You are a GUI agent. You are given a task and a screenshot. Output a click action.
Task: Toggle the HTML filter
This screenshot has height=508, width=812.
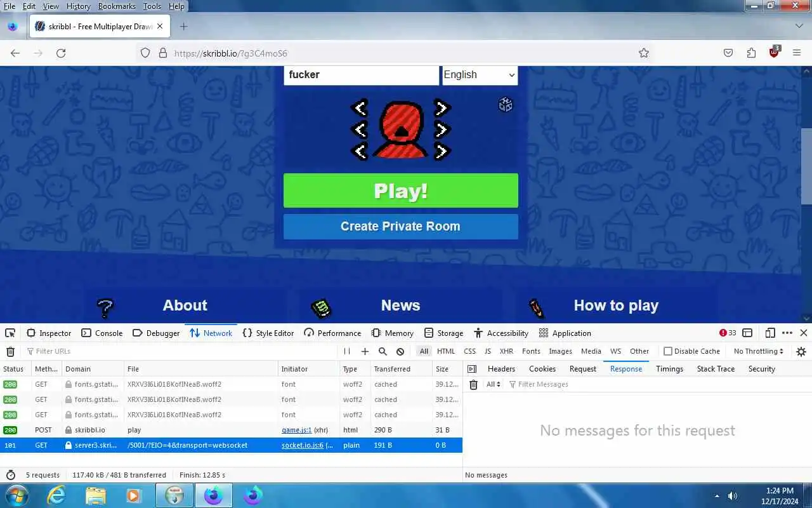click(446, 351)
